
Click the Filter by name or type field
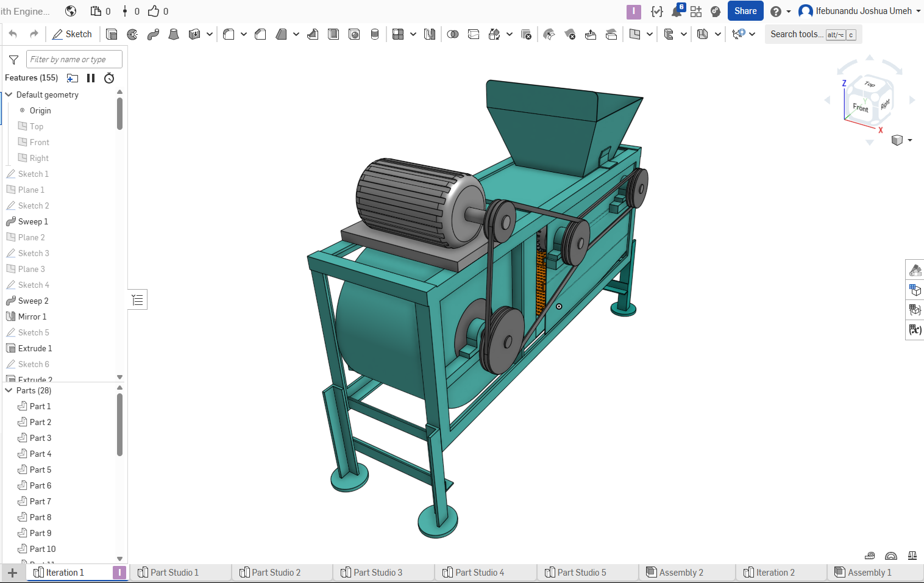(x=74, y=59)
